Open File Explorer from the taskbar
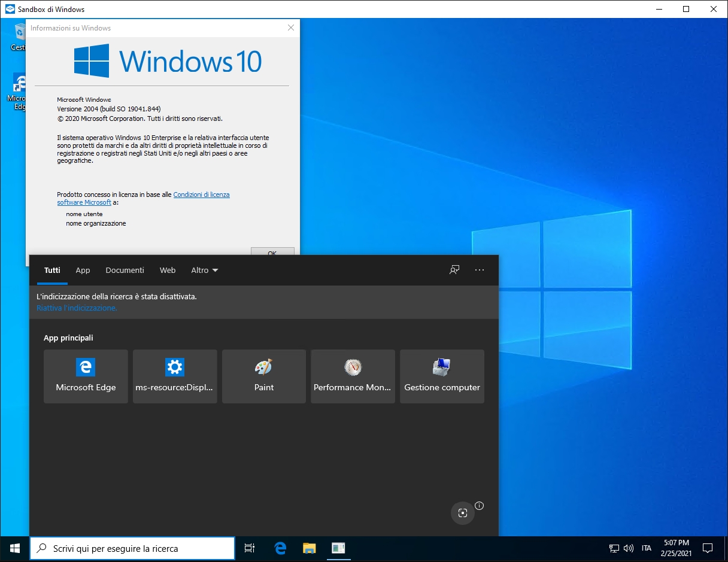 309,548
